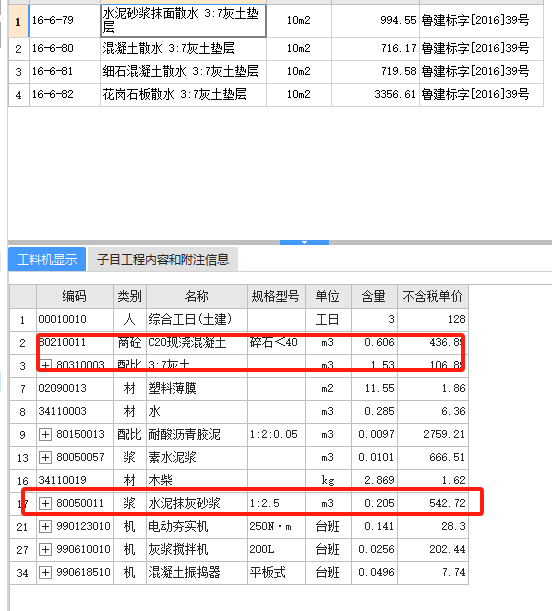Select 综合工日(土建) row name

[x=197, y=320]
